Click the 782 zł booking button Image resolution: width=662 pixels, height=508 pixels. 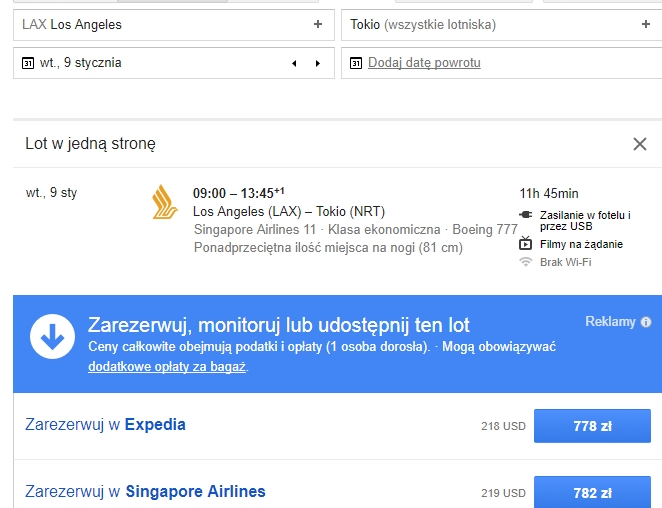[x=592, y=492]
